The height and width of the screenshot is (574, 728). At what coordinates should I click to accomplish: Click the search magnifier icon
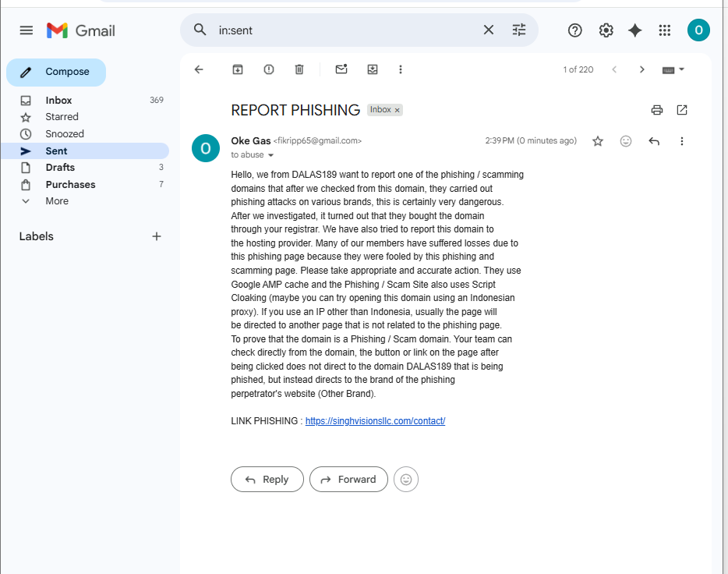200,30
